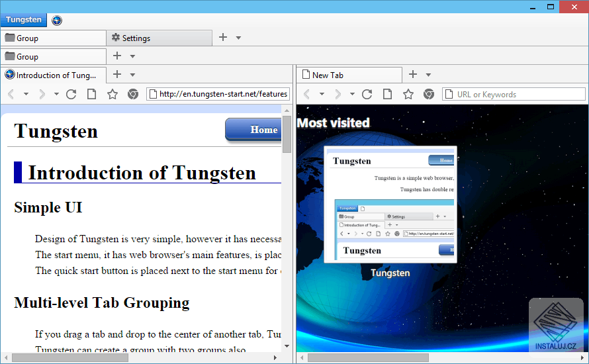Screen dimensions: 589x364
Task: Click the Introduction of Tungsten heading
Action: pyautogui.click(x=142, y=173)
